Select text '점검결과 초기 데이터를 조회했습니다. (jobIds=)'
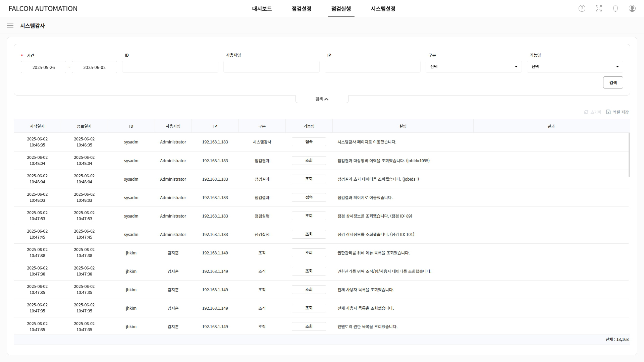The image size is (644, 362). click(378, 179)
